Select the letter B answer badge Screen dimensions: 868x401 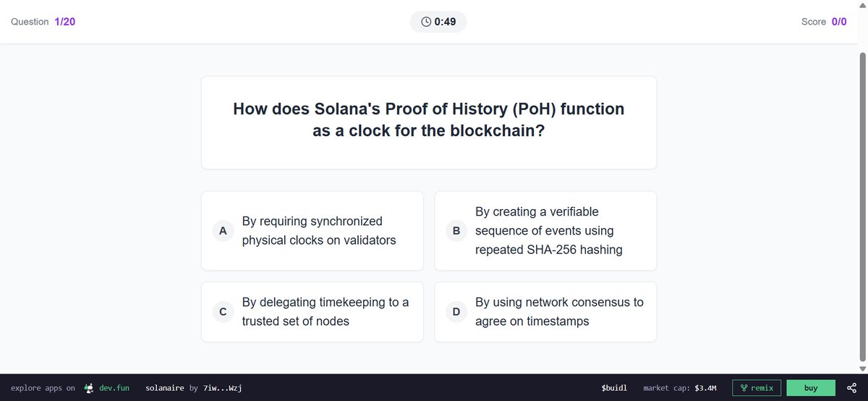[x=456, y=231]
